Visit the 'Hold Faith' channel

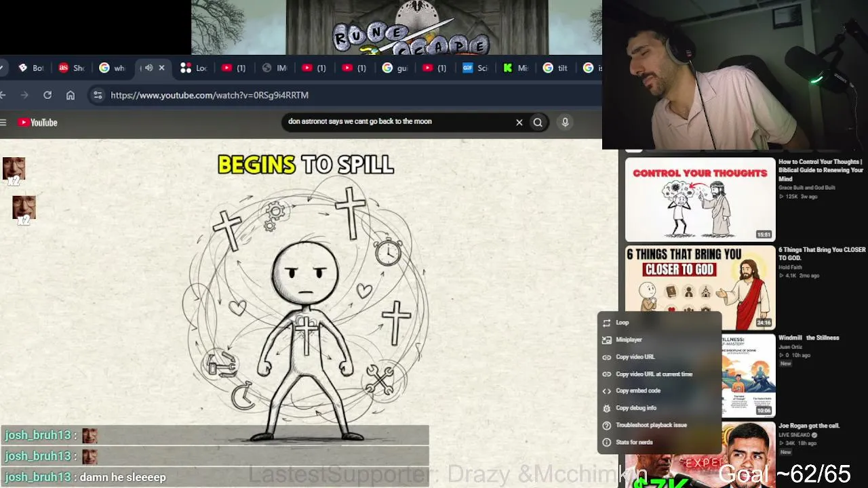point(790,267)
